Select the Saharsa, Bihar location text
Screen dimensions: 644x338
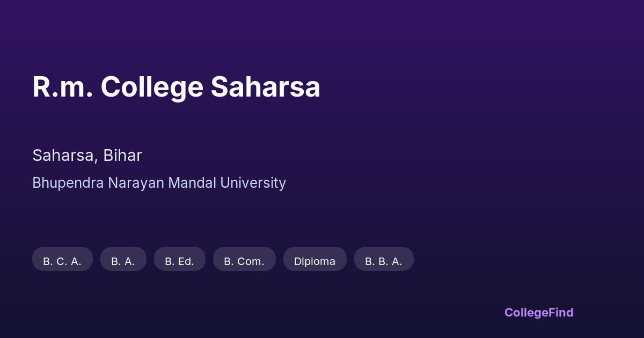click(x=87, y=156)
